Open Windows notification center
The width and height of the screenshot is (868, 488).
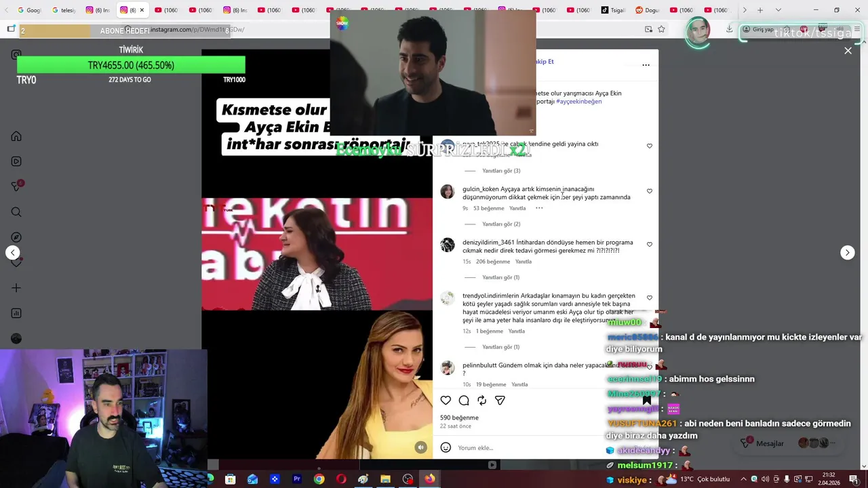853,479
